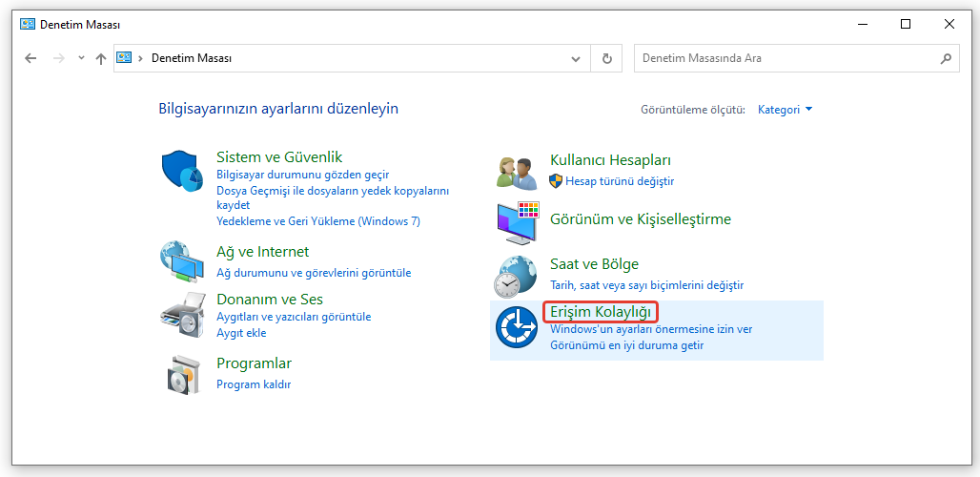Image resolution: width=980 pixels, height=477 pixels.
Task: Click the Program kaldır link
Action: (254, 384)
